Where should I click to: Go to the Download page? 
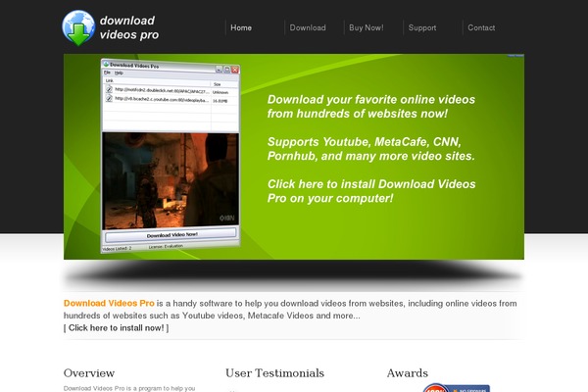pyautogui.click(x=308, y=27)
